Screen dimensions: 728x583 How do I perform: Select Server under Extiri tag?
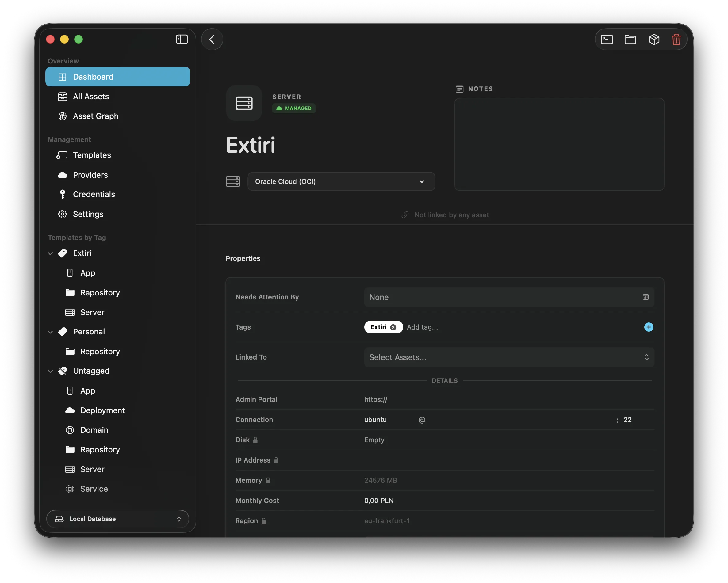point(117,312)
